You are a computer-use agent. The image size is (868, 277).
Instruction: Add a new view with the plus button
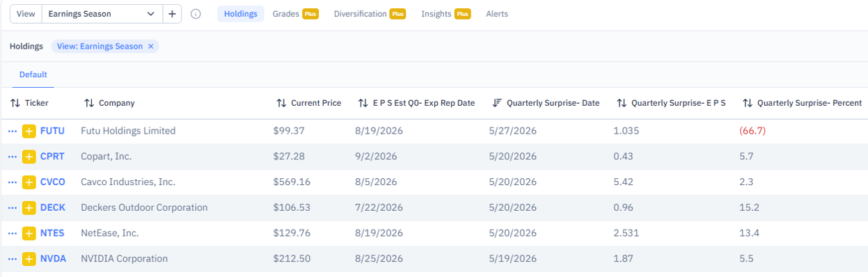[x=172, y=14]
